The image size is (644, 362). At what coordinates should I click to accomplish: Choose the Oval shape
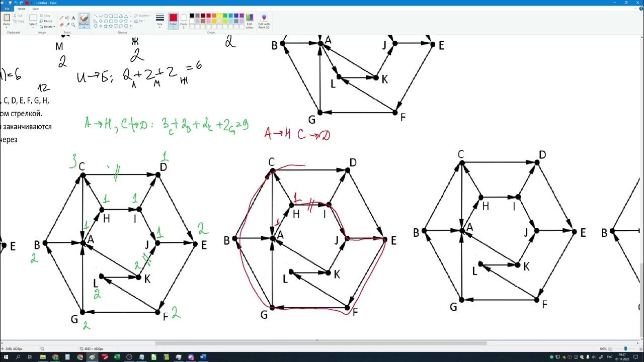pos(106,16)
